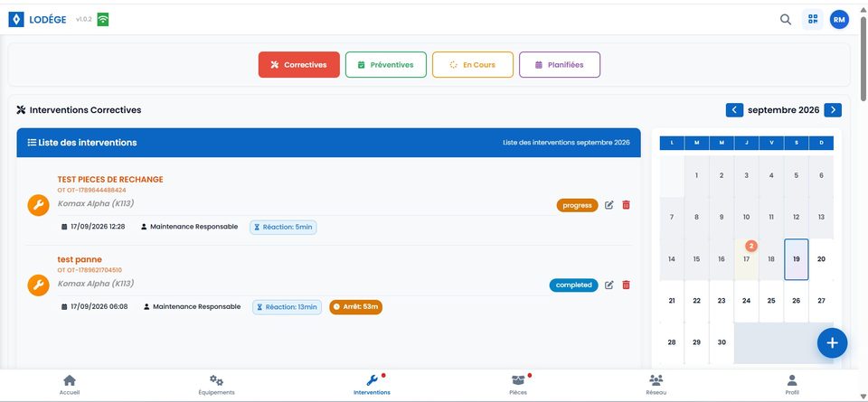
Task: Click date 17/09/2026 06:08
Action: (x=95, y=306)
